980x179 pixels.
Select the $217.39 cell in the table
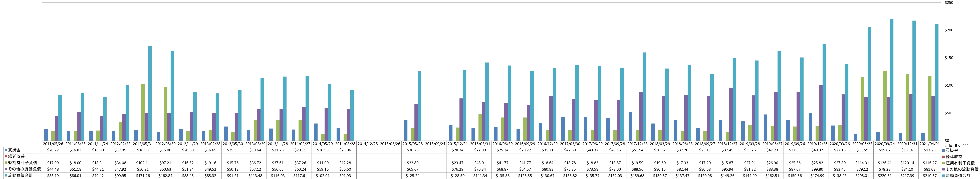[907, 175]
